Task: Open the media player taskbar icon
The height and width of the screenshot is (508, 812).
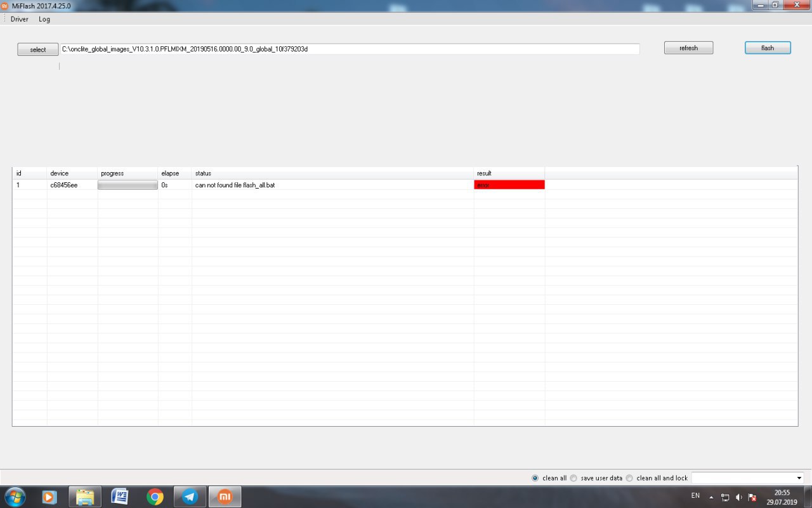Action: tap(49, 497)
